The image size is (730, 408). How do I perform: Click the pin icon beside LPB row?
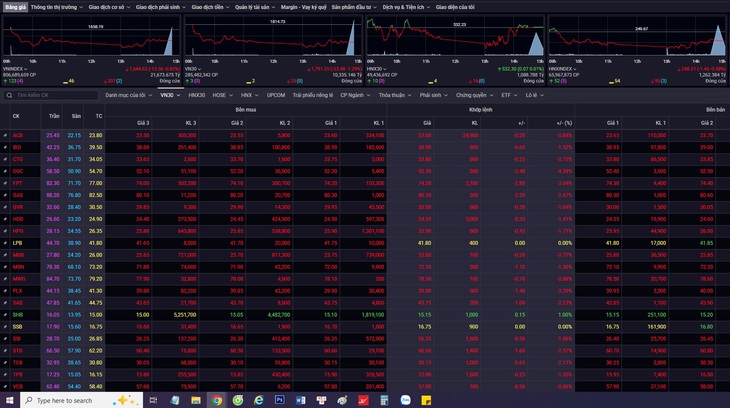point(5,243)
